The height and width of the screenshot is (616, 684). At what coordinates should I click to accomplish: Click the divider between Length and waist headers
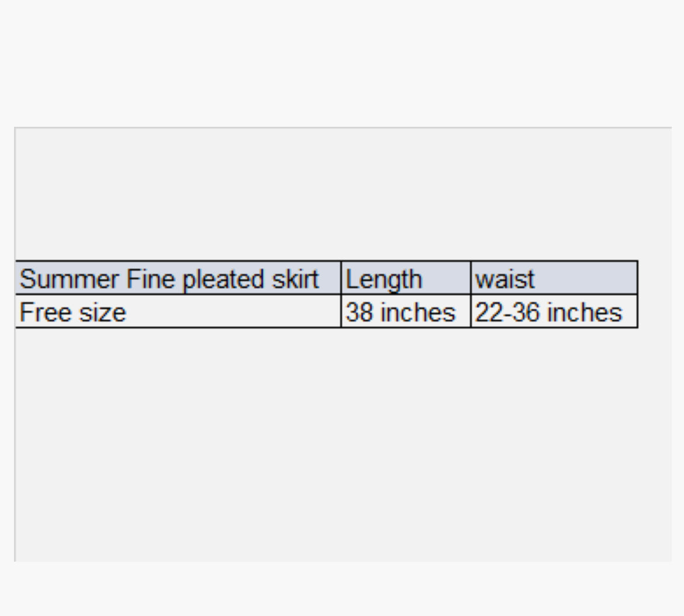point(471,278)
